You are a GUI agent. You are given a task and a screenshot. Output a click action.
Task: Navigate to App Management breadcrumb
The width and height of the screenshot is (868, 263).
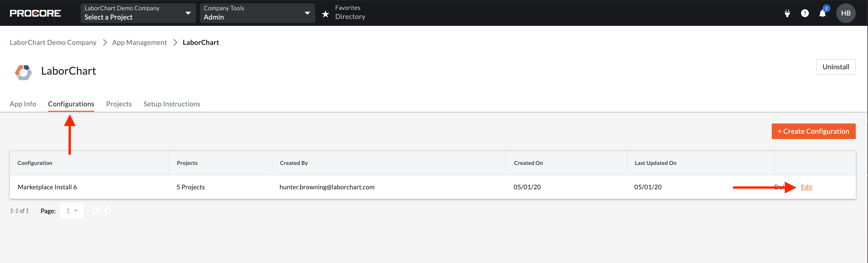point(139,42)
